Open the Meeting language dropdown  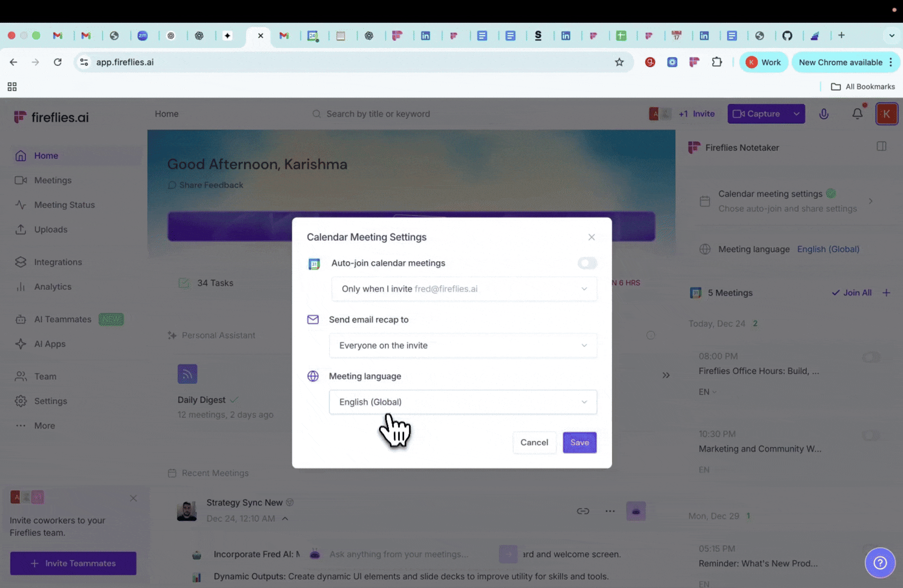[x=463, y=402]
